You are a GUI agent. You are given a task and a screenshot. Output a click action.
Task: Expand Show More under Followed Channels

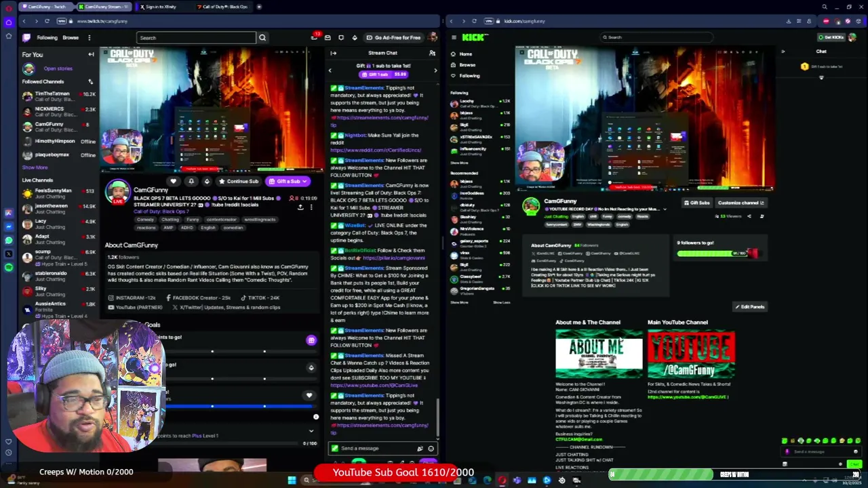click(35, 167)
